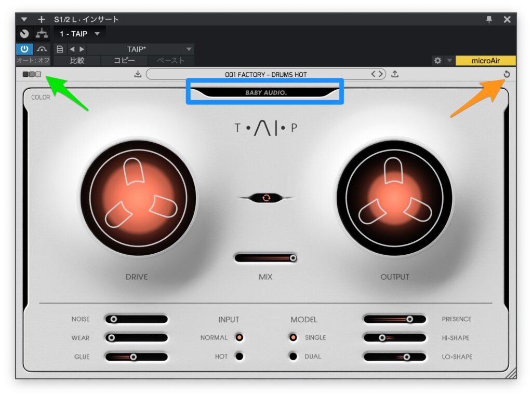Image resolution: width=532 pixels, height=397 pixels.
Task: Click the コピー copy button
Action: coord(125,61)
